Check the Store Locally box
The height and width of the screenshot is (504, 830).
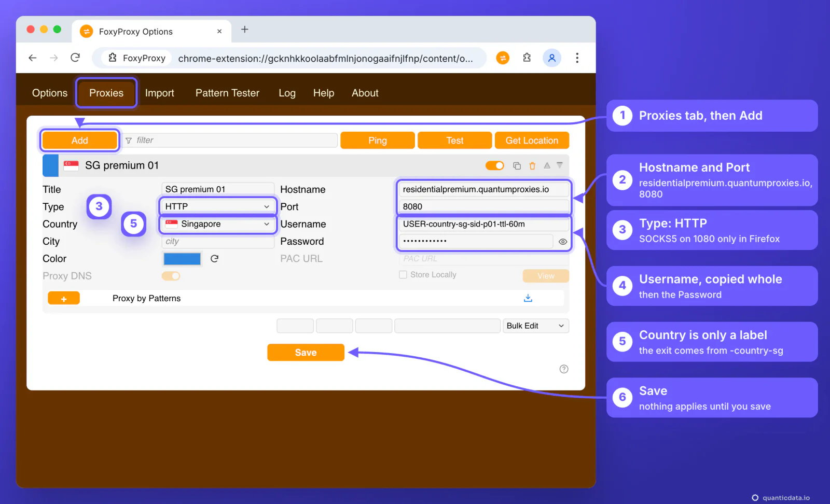[403, 275]
